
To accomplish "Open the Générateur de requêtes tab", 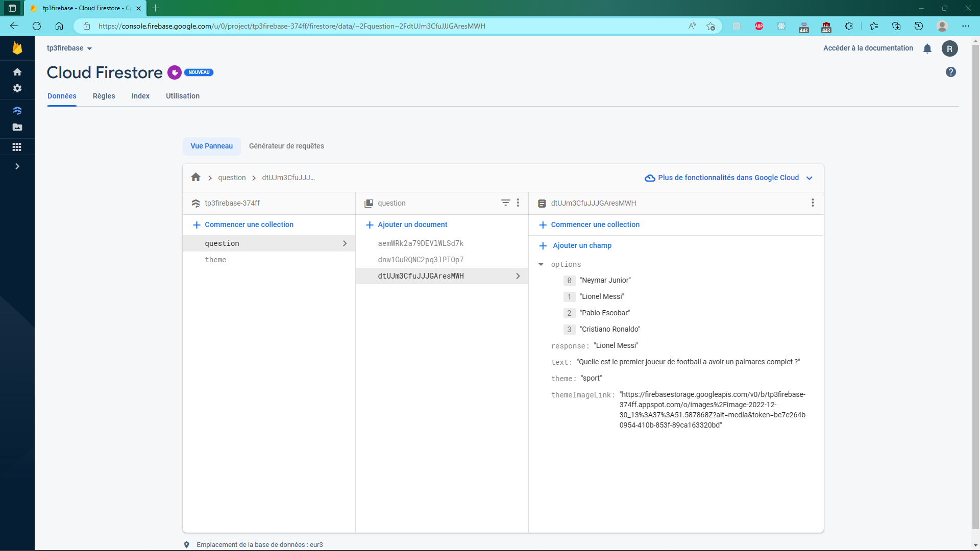I will pos(286,146).
